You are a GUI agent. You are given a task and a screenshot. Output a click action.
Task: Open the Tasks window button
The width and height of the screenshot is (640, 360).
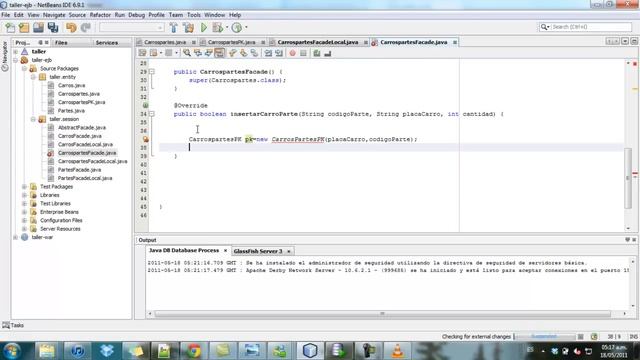pyautogui.click(x=13, y=325)
